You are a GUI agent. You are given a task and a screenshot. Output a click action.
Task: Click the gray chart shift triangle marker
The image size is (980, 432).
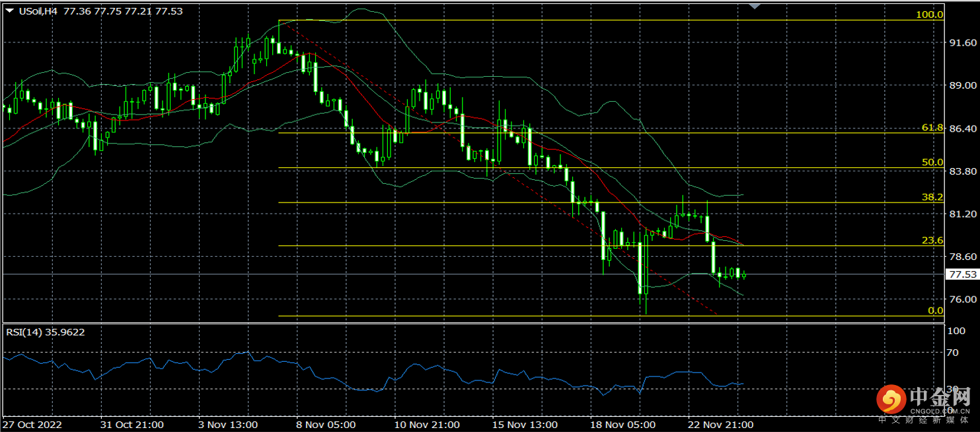(755, 6)
